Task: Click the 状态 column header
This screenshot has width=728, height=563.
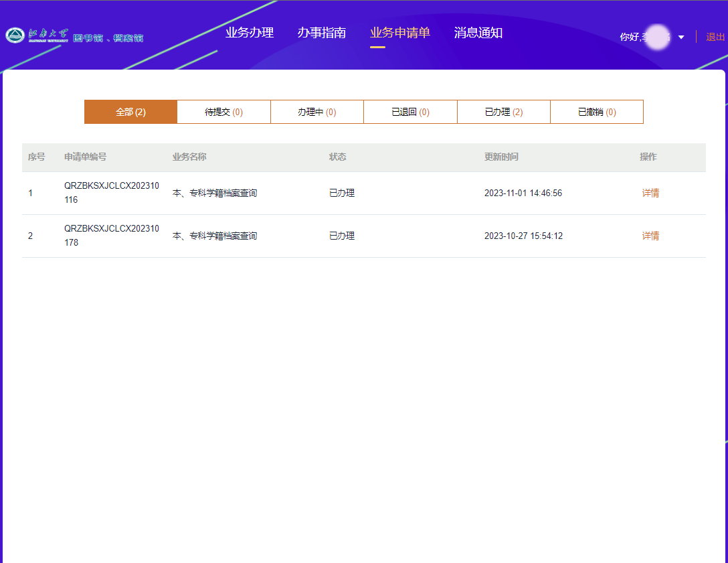Action: tap(337, 157)
